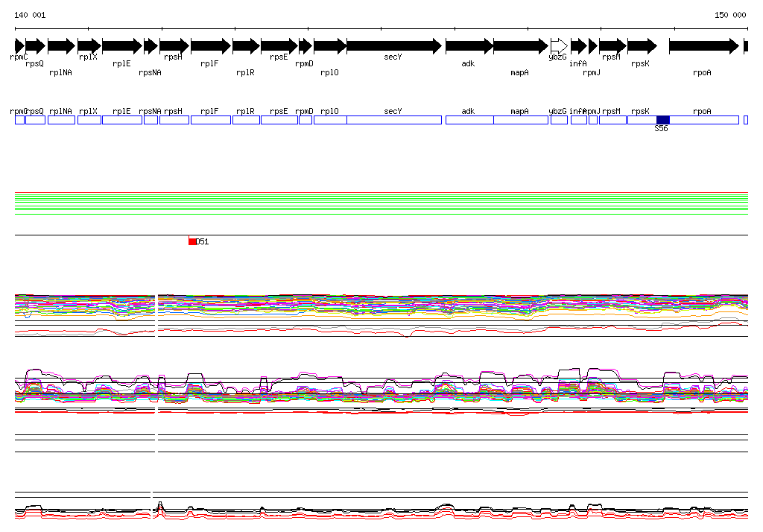Click the rpsNA gene arrow
Image resolution: width=763 pixels, height=532 pixels.
pos(151,46)
